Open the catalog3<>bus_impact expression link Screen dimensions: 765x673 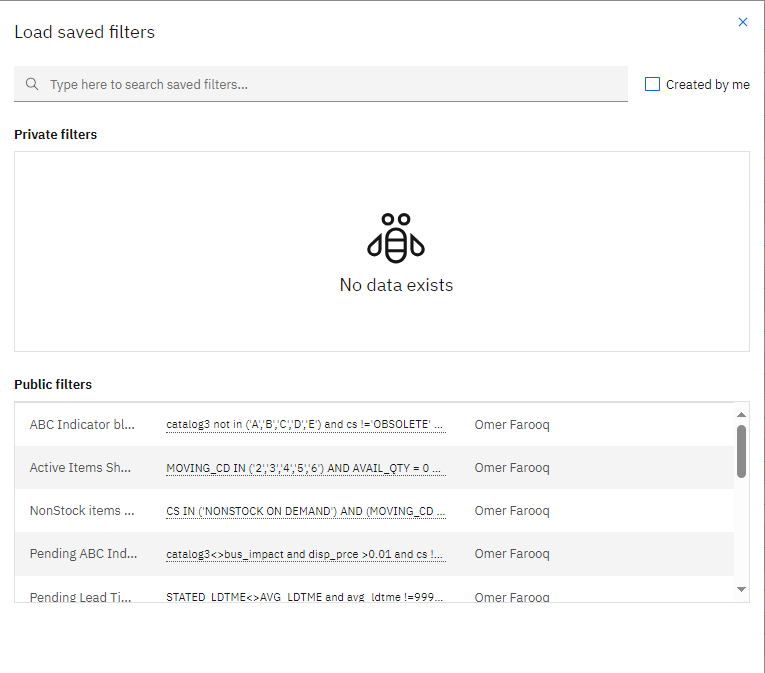tap(305, 554)
